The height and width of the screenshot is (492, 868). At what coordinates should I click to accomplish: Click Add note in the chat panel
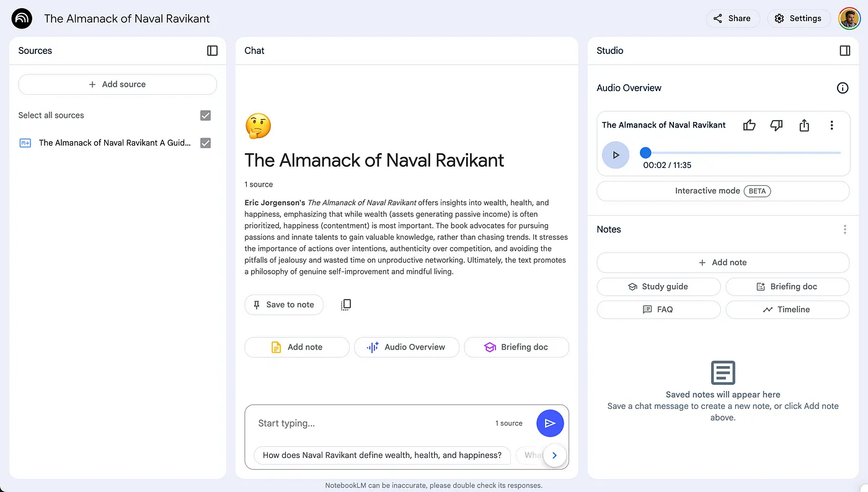(297, 347)
